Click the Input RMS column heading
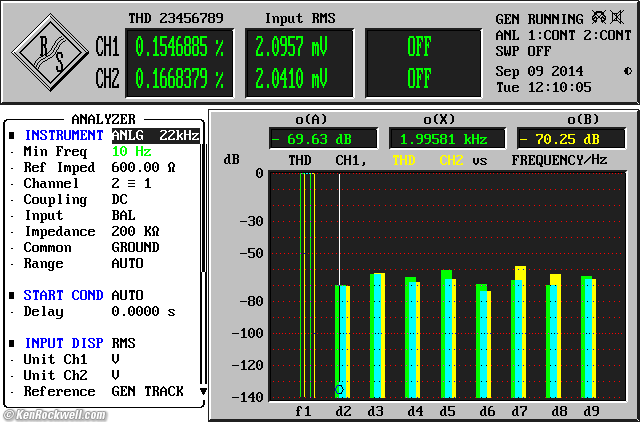 (300, 18)
